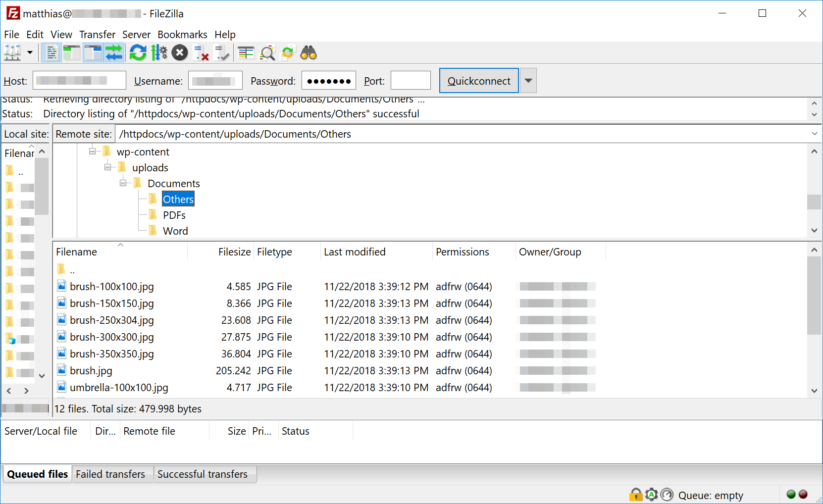Reconnect to the last server
823x504 pixels.
tap(222, 53)
